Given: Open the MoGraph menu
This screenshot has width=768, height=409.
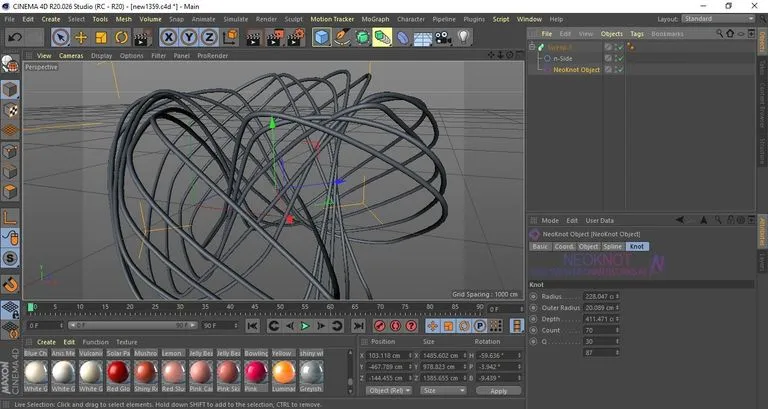Looking at the screenshot, I should tap(375, 19).
